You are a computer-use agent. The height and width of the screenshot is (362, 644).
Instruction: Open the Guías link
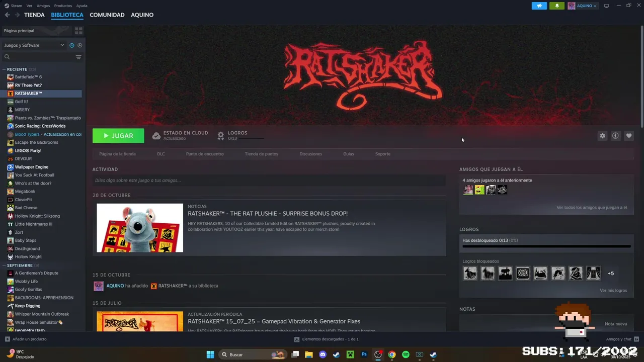point(349,154)
